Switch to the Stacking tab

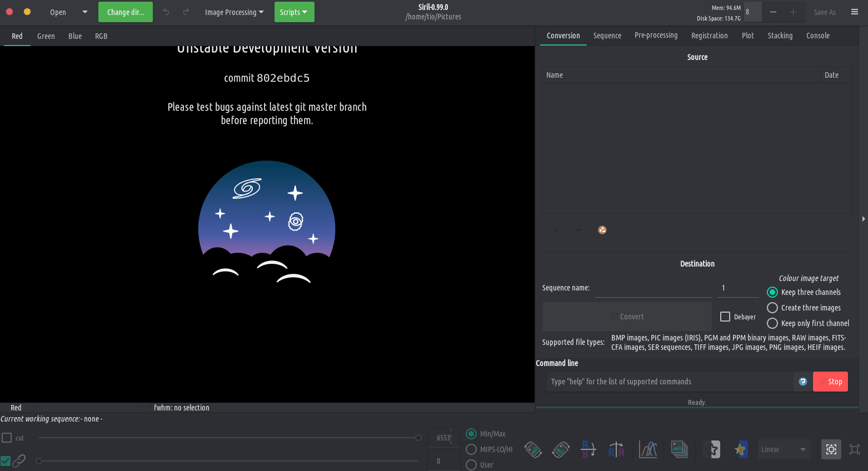[780, 36]
